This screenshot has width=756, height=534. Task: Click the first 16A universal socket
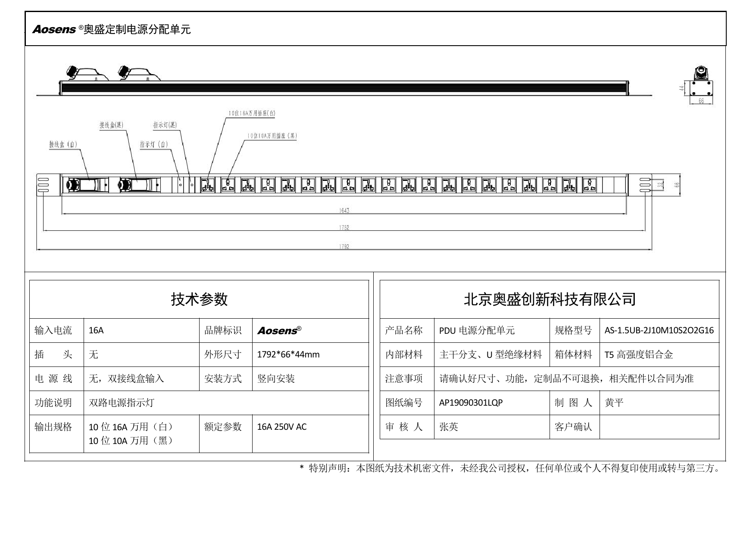point(208,185)
